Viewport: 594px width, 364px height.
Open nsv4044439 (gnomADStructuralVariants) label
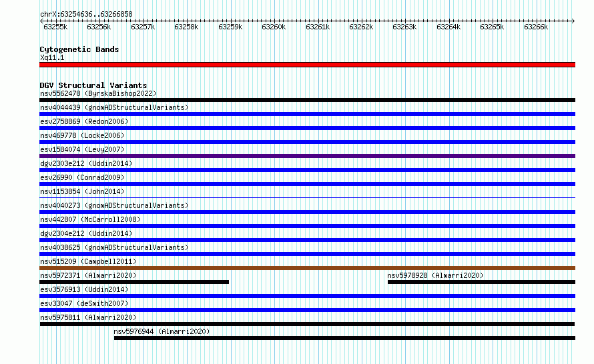(114, 107)
